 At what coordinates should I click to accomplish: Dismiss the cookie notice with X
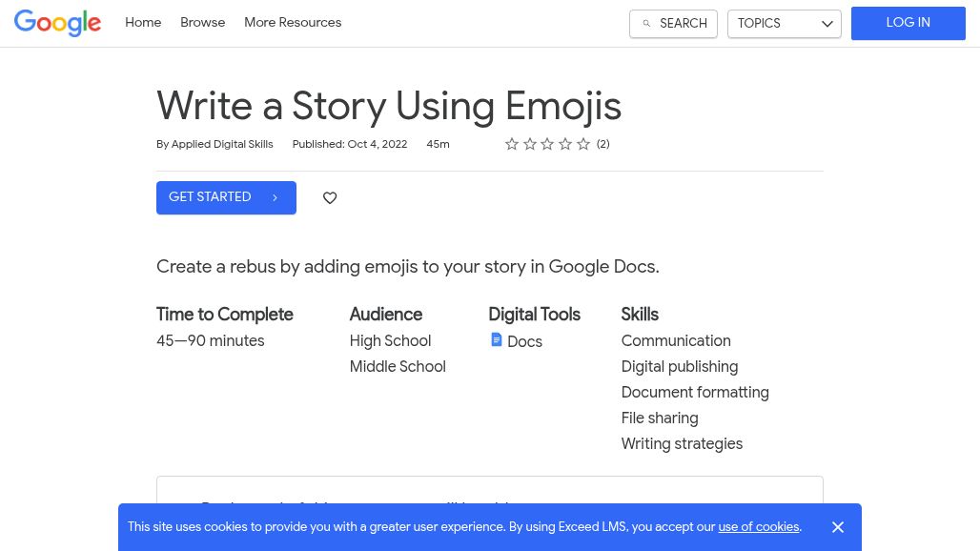pos(838,527)
